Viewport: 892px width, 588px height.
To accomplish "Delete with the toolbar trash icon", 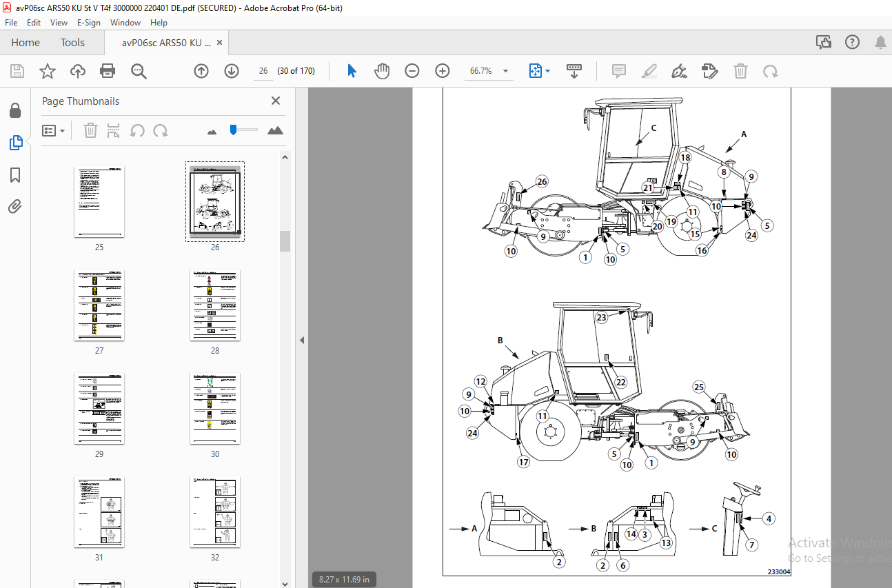I will (740, 71).
